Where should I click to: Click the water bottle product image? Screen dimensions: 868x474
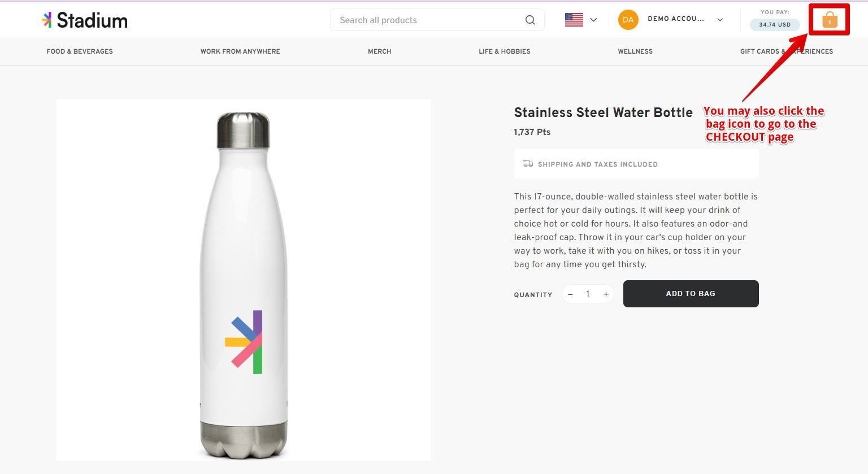pyautogui.click(x=244, y=280)
